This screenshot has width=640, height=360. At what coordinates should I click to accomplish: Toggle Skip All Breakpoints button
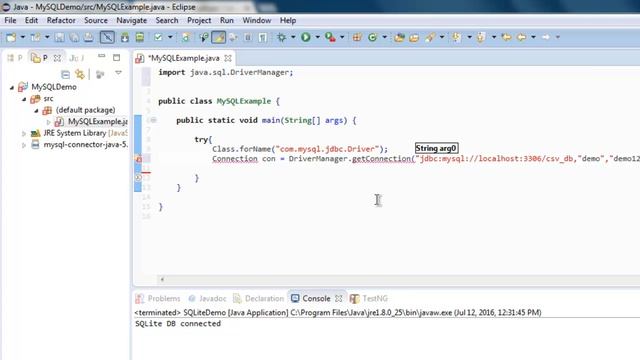(x=107, y=38)
